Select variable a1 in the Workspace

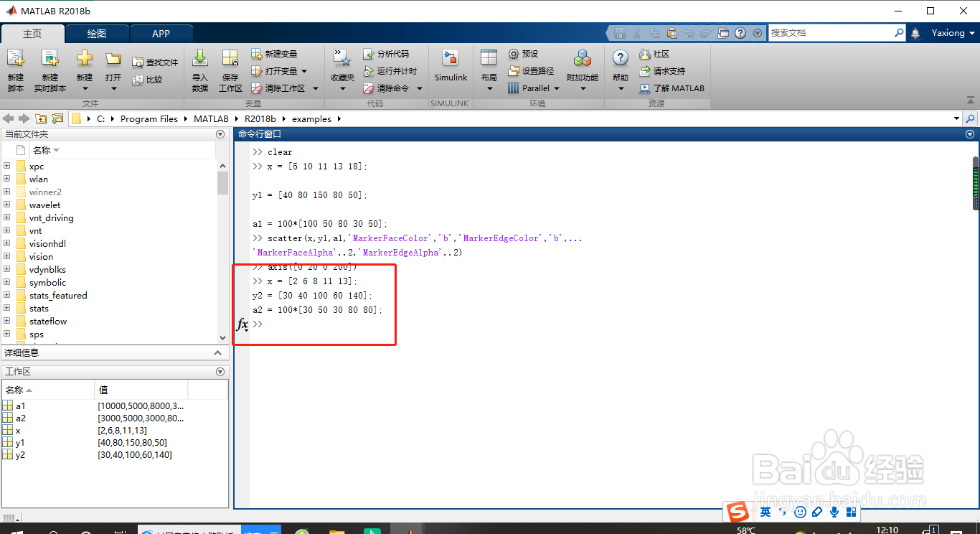coord(20,406)
